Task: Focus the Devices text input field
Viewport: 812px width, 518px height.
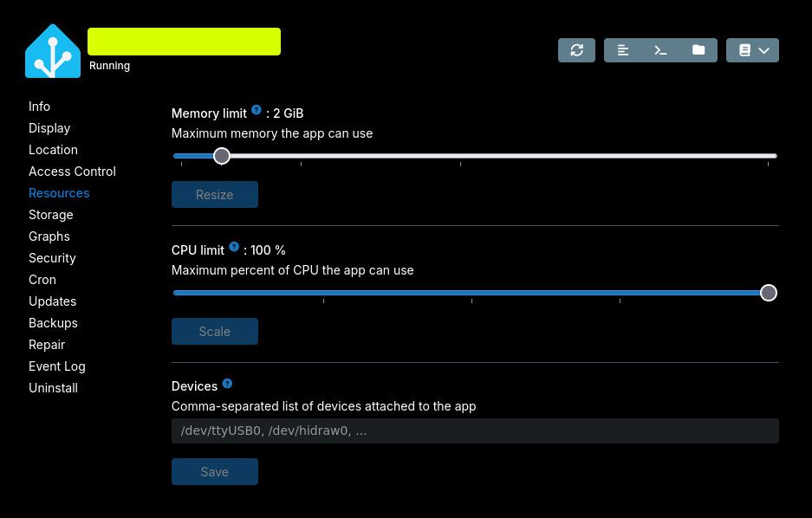Action: pyautogui.click(x=475, y=431)
